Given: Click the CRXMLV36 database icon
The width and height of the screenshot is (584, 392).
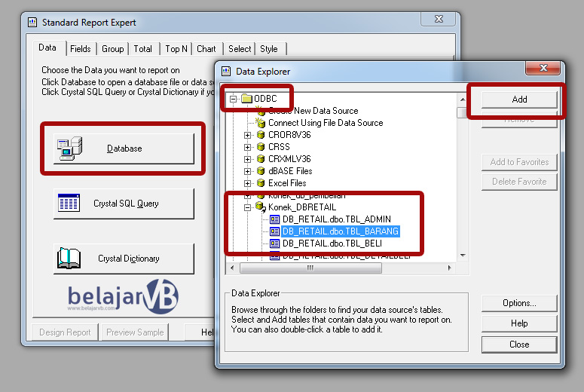Looking at the screenshot, I should coord(261,159).
